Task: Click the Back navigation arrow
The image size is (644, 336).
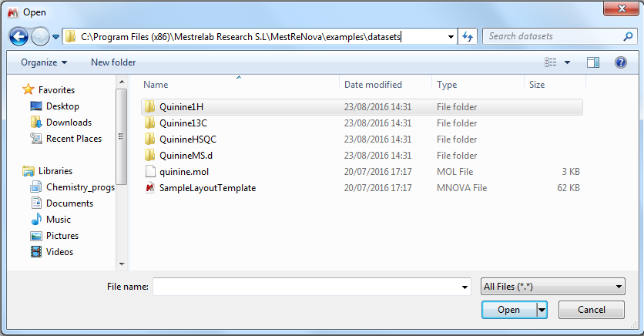Action: pos(18,37)
